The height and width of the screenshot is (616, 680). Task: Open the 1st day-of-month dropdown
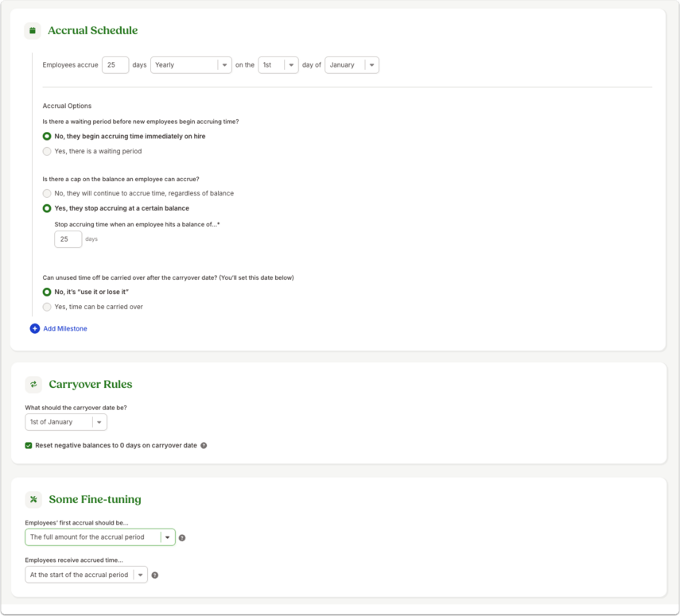pyautogui.click(x=278, y=65)
